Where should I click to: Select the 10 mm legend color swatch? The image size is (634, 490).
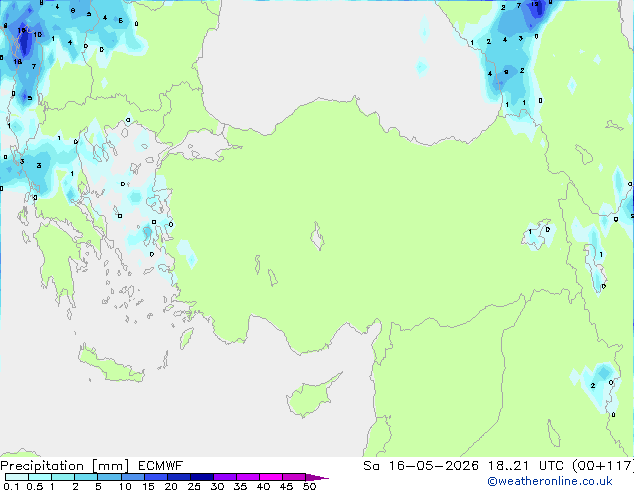pyautogui.click(x=132, y=477)
